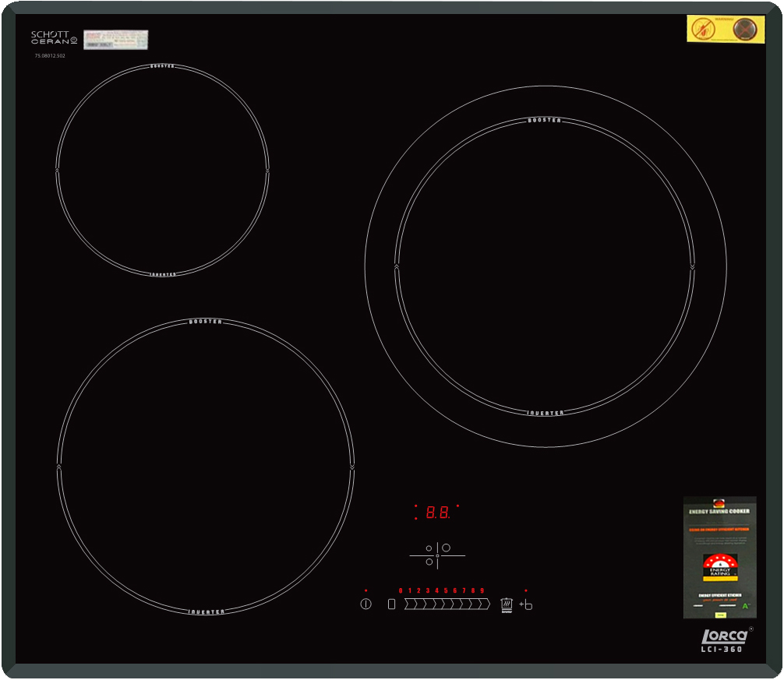The width and height of the screenshot is (784, 680).
Task: Click the crossed-out round symbol on warning sticker
Action: click(x=745, y=30)
